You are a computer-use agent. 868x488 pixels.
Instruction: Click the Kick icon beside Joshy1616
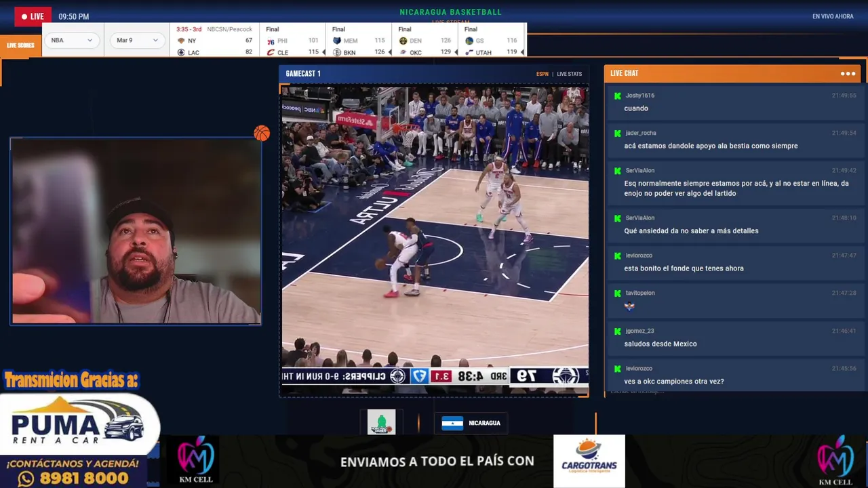click(x=617, y=96)
